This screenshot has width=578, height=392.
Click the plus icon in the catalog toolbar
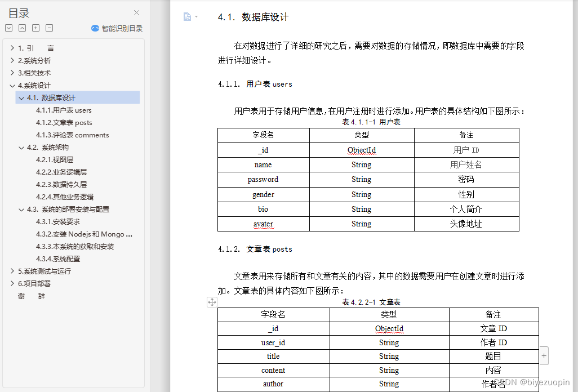pyautogui.click(x=35, y=28)
